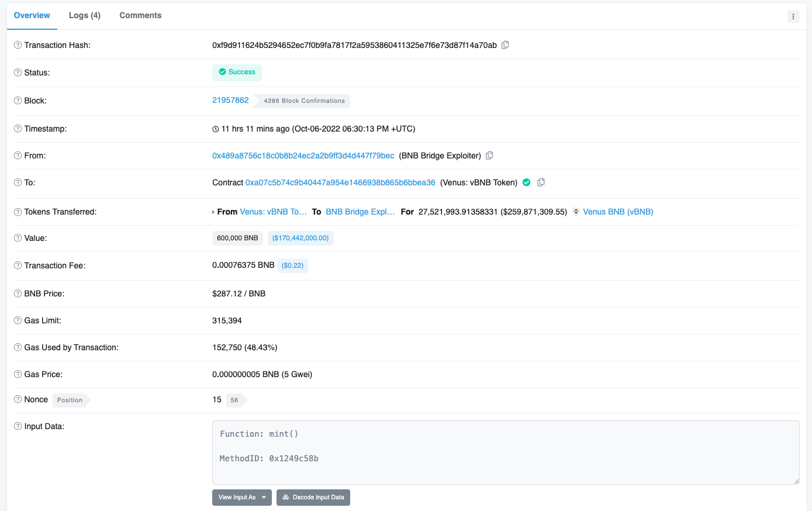Click help icon beside To
Viewport: 812px width, 511px height.
tap(18, 182)
